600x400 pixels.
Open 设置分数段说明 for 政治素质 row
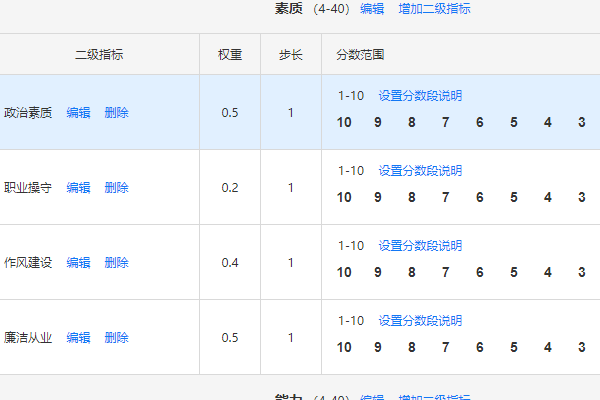(x=420, y=96)
